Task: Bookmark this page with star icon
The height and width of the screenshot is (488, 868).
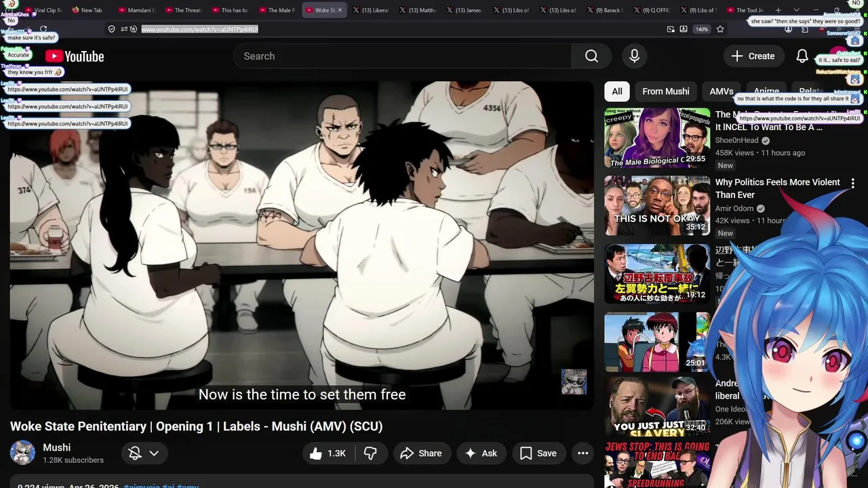Action: click(720, 29)
